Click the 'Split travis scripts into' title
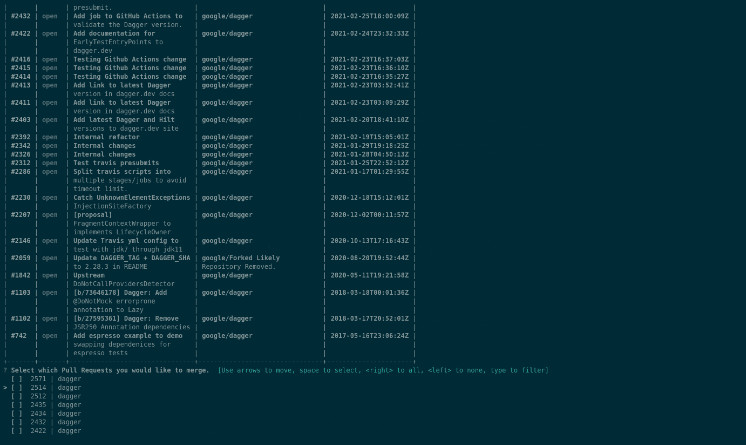Screen dimensions: 746x445 122,172
